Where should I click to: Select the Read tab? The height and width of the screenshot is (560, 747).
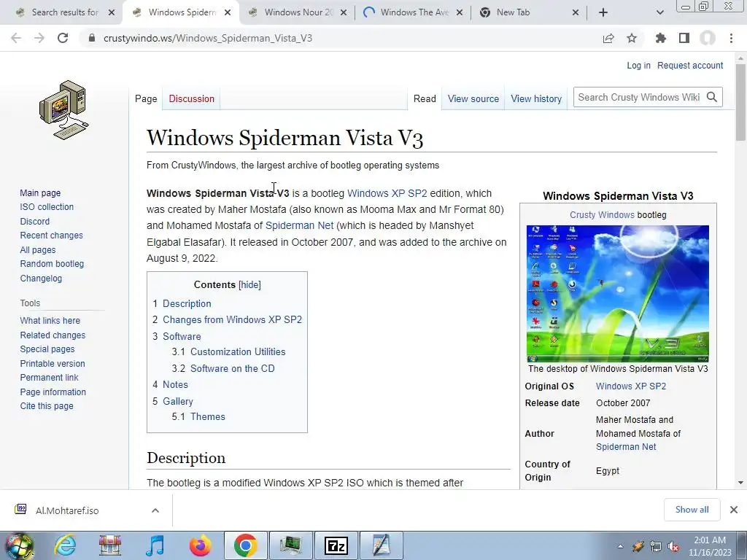(425, 98)
